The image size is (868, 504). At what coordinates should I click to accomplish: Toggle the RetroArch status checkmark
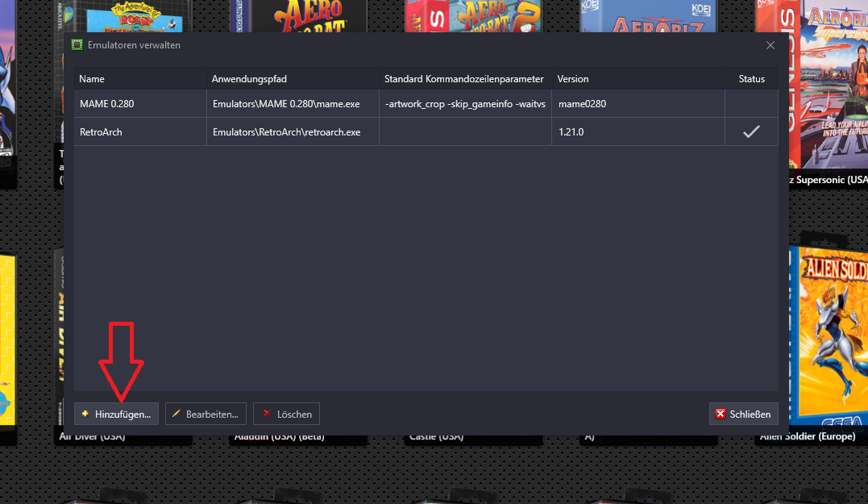[x=751, y=131]
